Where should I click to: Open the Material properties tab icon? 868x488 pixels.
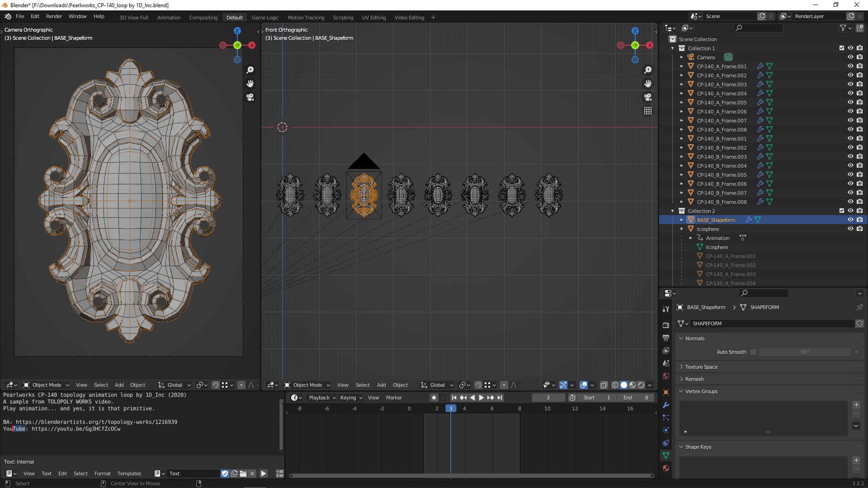pos(666,468)
